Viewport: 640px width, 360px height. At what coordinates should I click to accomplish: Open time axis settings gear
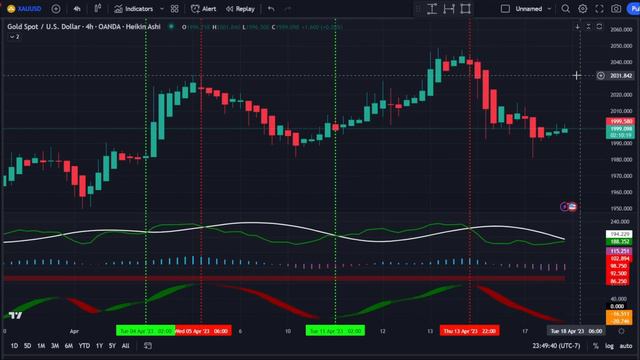click(621, 331)
